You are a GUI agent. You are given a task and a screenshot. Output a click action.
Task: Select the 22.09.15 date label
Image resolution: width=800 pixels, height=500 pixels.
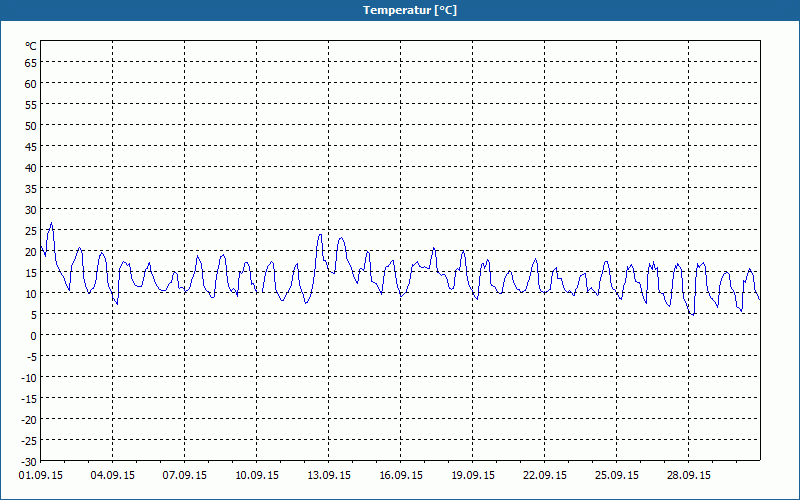[544, 475]
